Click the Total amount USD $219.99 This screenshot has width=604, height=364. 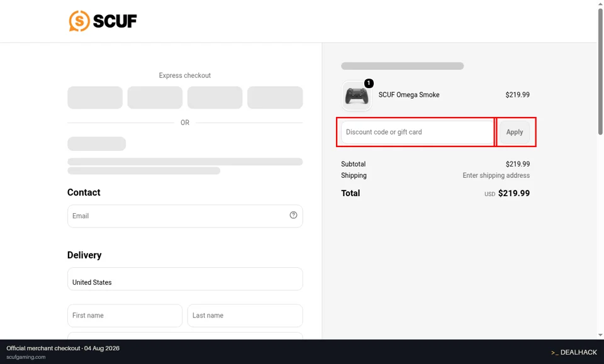pos(507,193)
